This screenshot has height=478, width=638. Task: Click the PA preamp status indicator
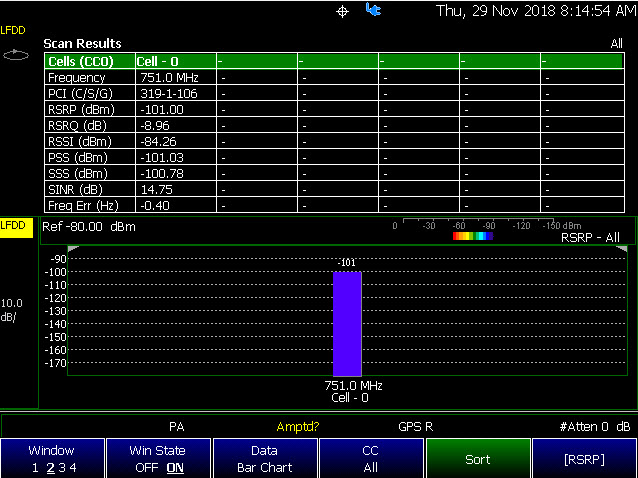(x=177, y=427)
